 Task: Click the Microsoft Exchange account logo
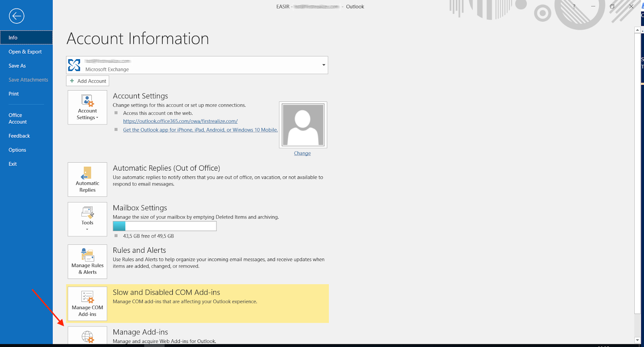tap(74, 65)
